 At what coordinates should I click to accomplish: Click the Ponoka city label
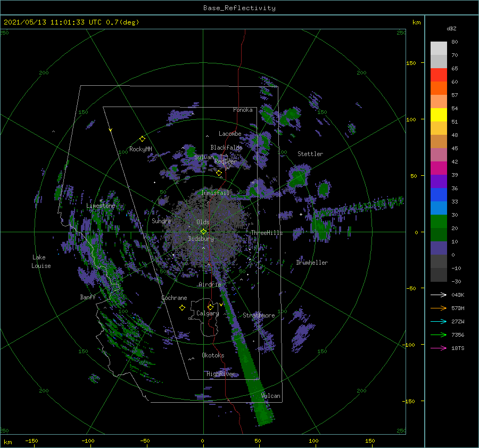click(243, 110)
